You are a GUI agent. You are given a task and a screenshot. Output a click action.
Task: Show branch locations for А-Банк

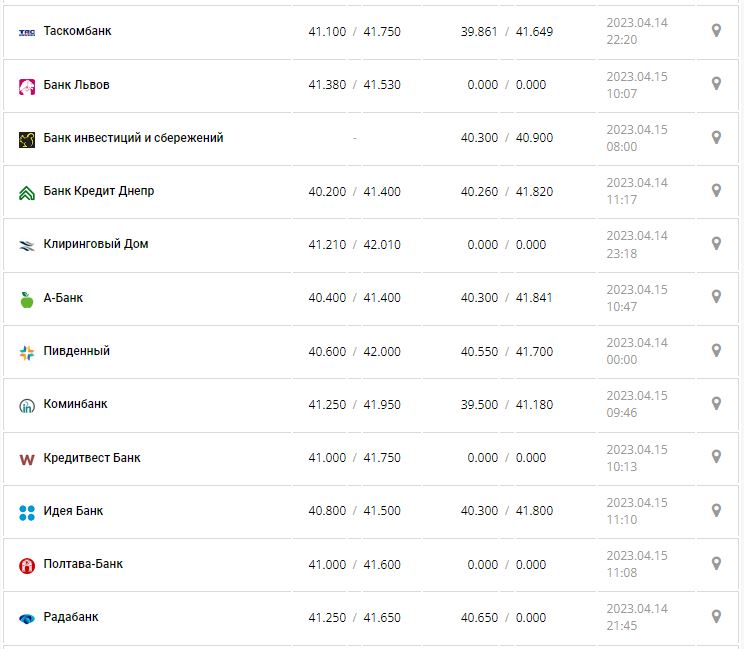716,297
